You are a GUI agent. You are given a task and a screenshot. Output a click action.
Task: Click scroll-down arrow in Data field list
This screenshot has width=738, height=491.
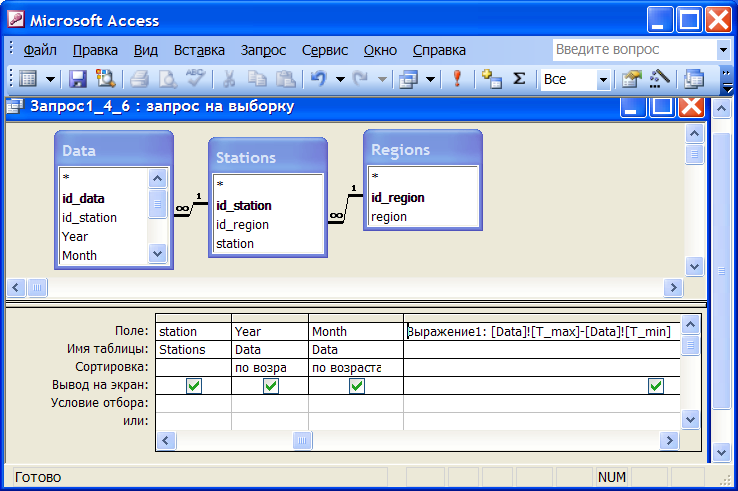tap(157, 254)
